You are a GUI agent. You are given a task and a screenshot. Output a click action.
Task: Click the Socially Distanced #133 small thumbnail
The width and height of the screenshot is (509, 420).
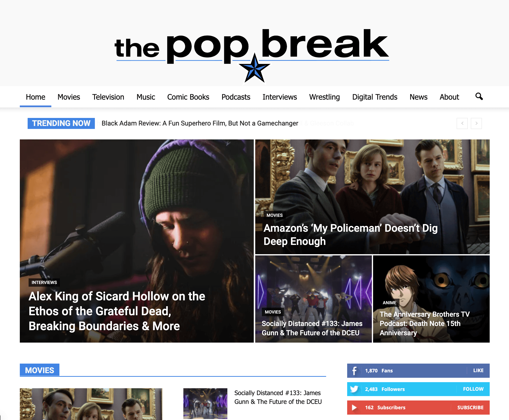pyautogui.click(x=205, y=404)
